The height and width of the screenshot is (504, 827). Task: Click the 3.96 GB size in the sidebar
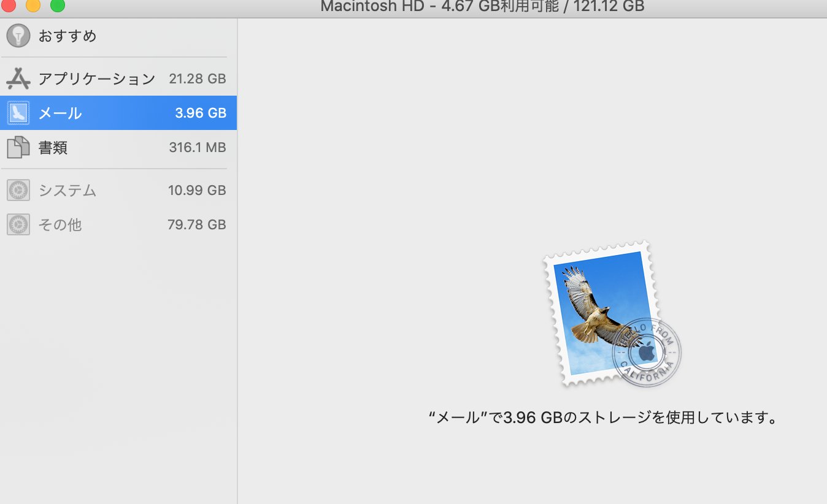click(x=201, y=113)
